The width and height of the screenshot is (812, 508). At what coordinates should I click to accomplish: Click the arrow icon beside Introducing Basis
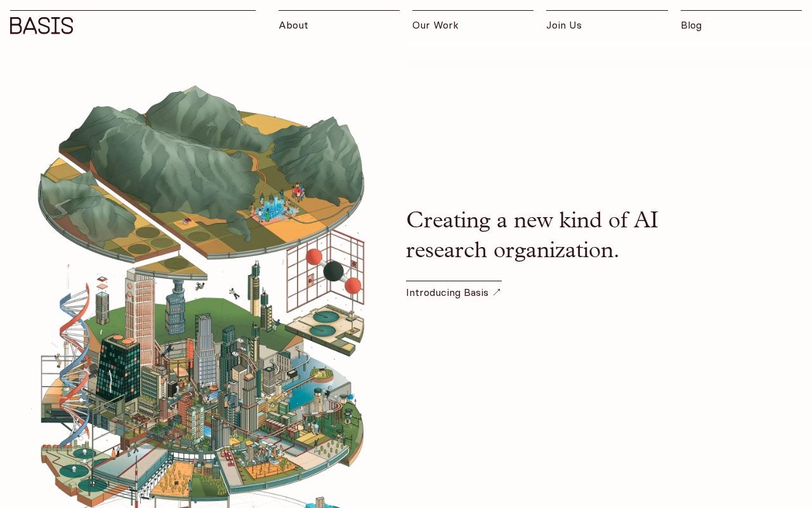pos(497,292)
